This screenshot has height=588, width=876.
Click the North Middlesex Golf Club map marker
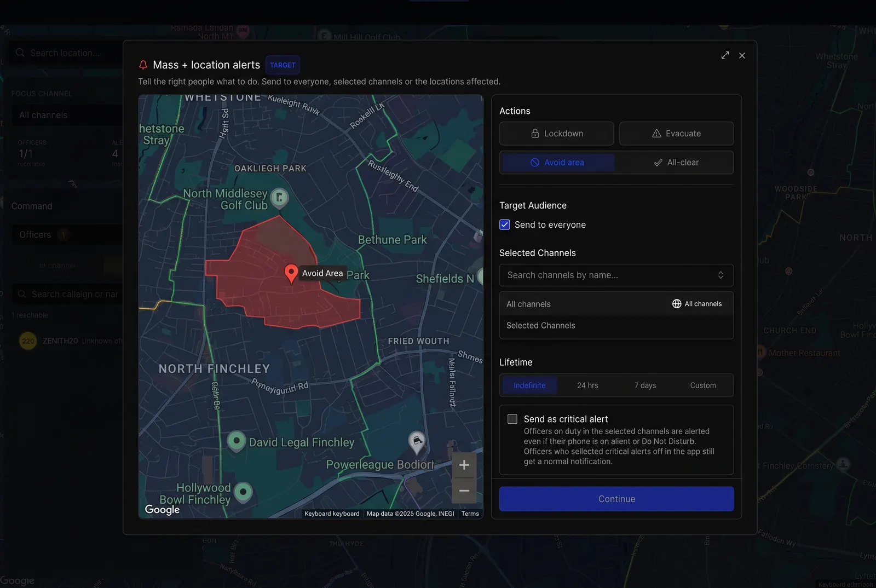point(280,198)
